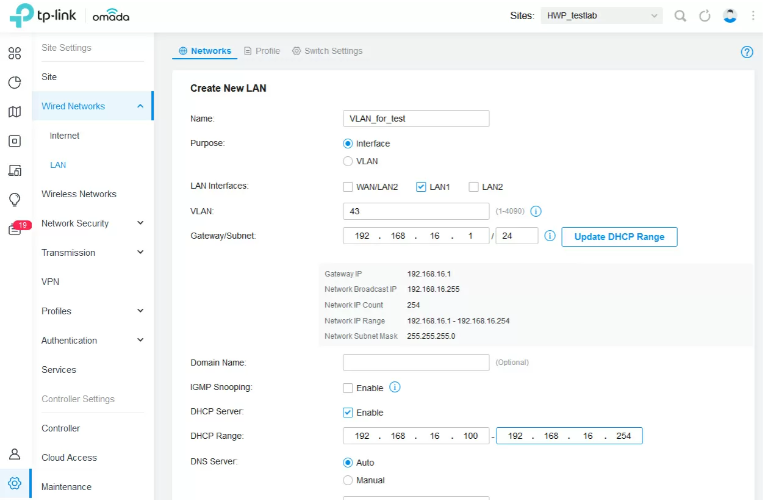Viewport: 766px width, 500px height.
Task: Select Manual DNS Server option
Action: [x=348, y=480]
